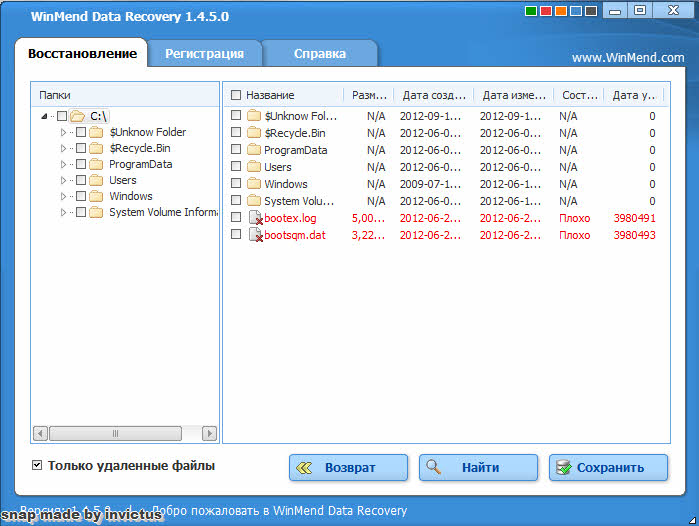This screenshot has width=699, height=526.
Task: Tick the checkbox for bootsqm.dat
Action: (x=236, y=234)
